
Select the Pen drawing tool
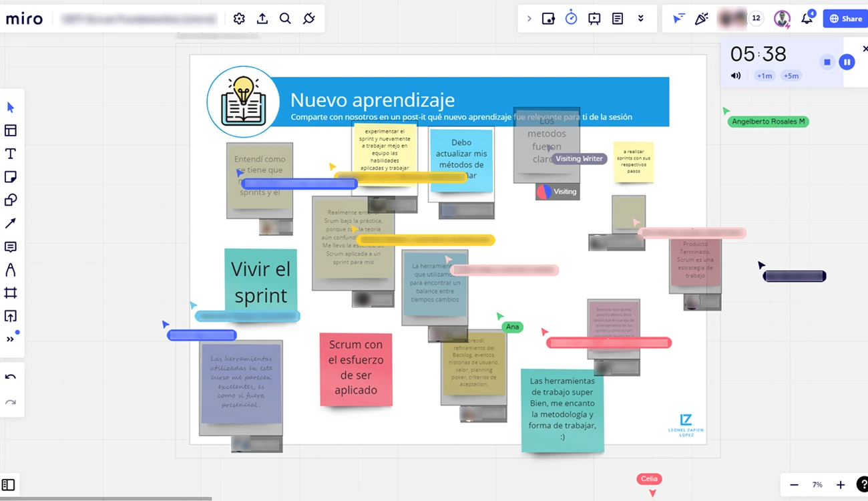tap(11, 270)
